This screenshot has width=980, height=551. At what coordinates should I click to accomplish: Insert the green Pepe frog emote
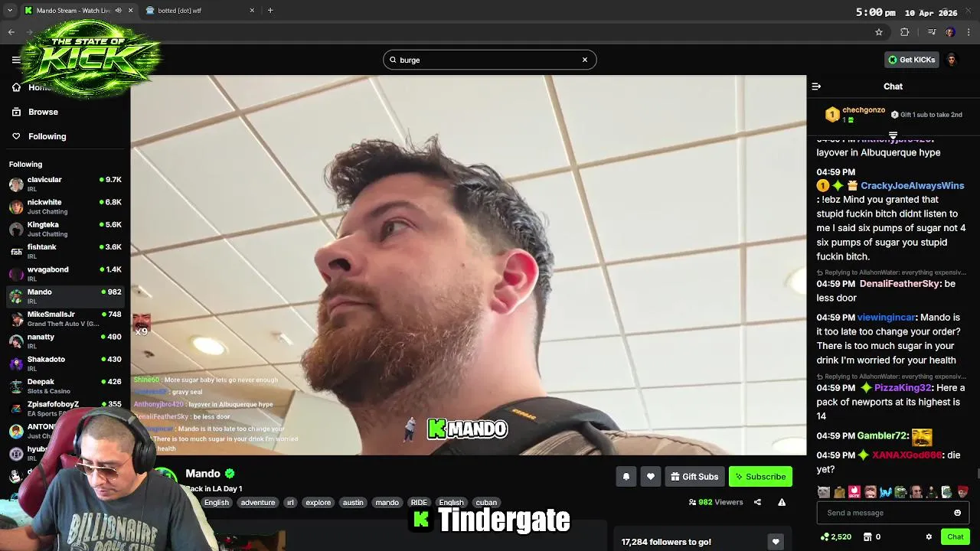coord(901,492)
